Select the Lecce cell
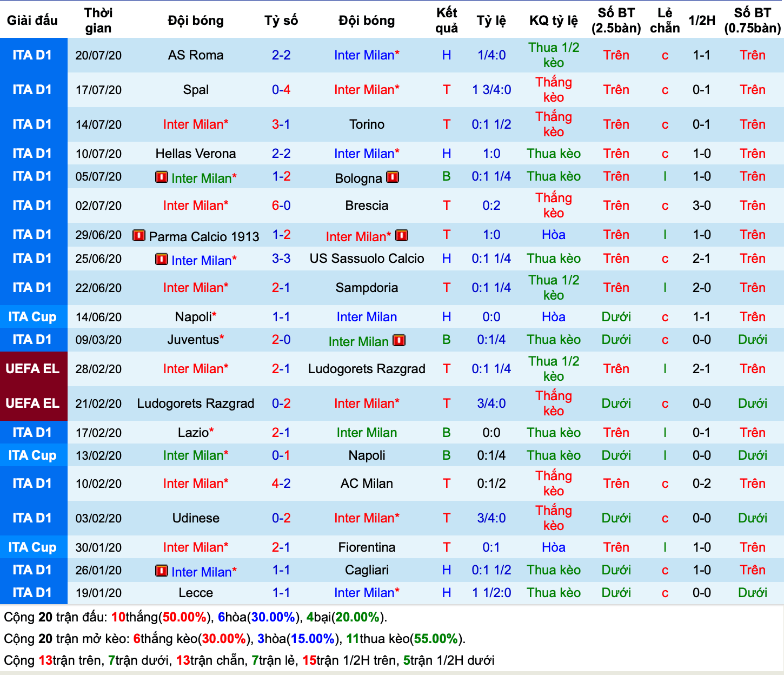This screenshot has width=784, height=675. [196, 593]
